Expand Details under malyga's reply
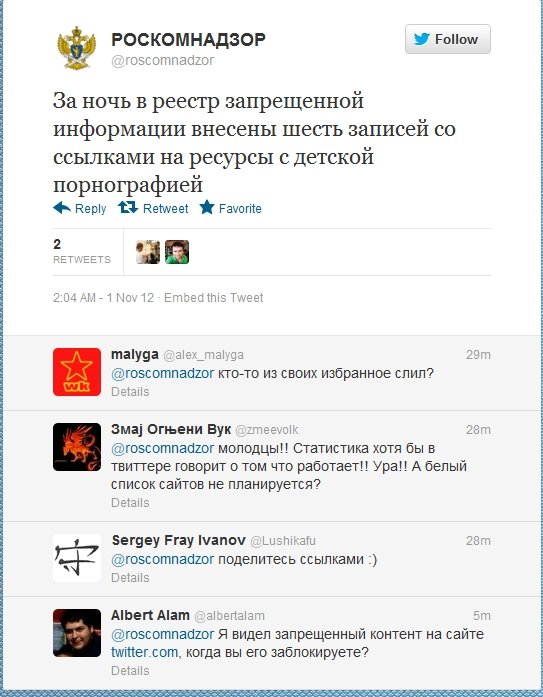The width and height of the screenshot is (543, 697). (130, 392)
